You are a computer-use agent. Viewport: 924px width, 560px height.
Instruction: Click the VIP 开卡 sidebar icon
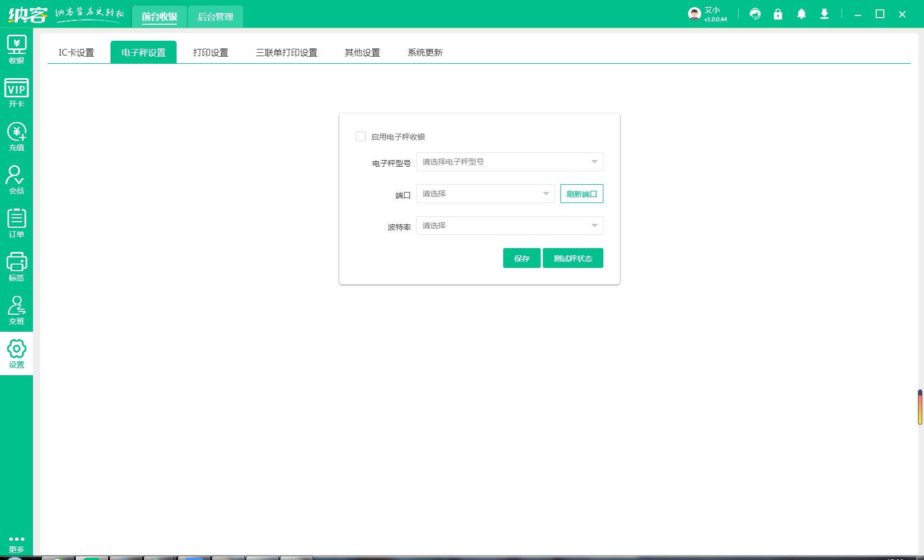(x=16, y=93)
